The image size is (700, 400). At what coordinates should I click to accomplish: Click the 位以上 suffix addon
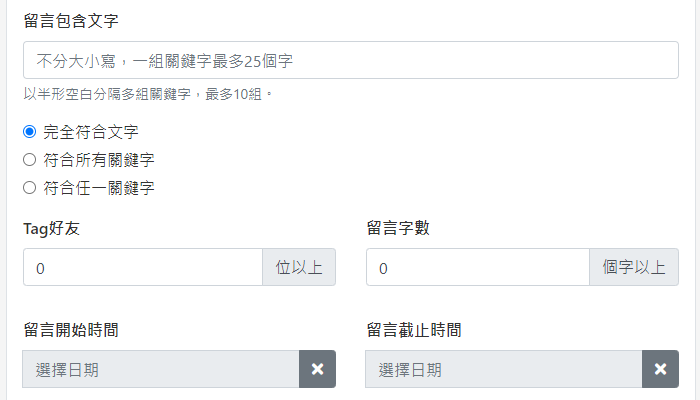click(299, 268)
